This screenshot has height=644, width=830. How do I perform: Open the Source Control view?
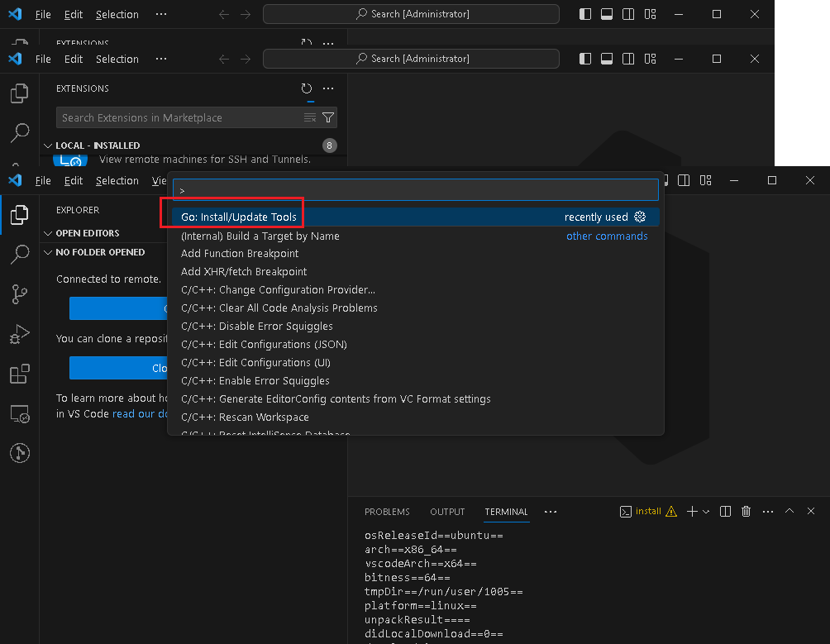coord(19,294)
